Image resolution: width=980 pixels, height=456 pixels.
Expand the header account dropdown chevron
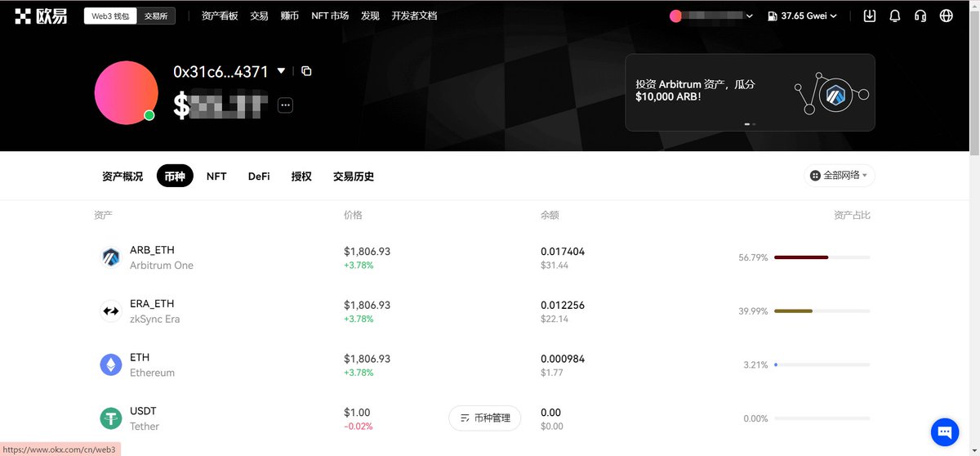[750, 16]
